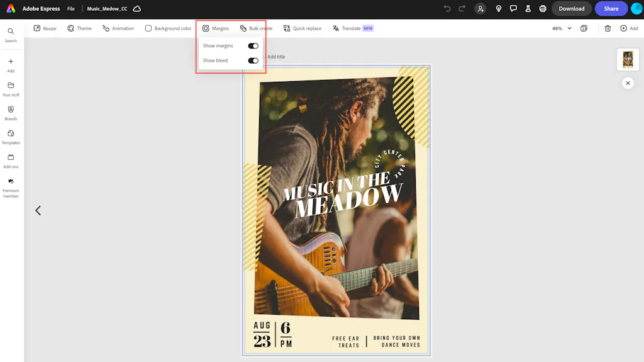
Task: Open Your stuff folder
Action: (x=11, y=89)
